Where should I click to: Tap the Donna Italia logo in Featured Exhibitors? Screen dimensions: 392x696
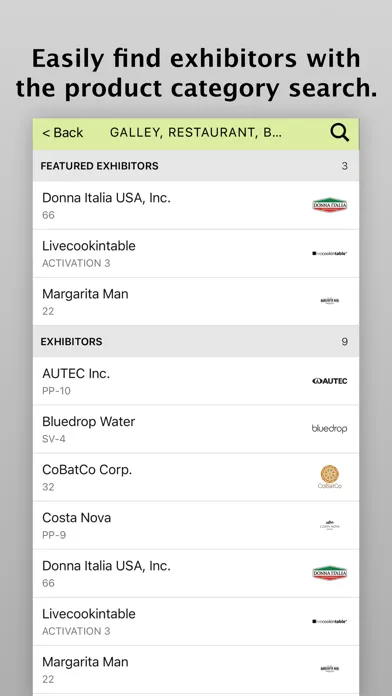329,205
